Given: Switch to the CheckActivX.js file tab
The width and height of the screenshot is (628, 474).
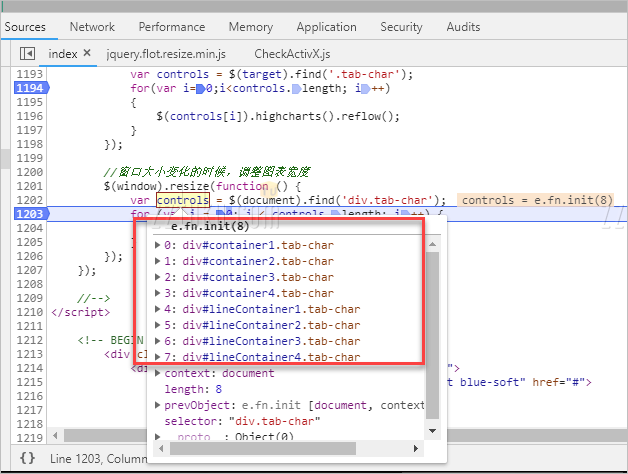Looking at the screenshot, I should click(x=292, y=53).
